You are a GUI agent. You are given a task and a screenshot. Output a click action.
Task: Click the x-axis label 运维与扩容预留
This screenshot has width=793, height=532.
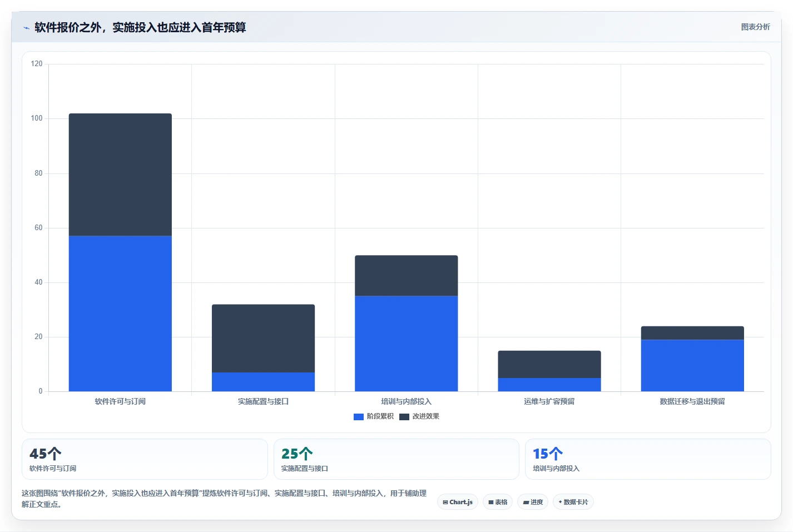pos(549,401)
